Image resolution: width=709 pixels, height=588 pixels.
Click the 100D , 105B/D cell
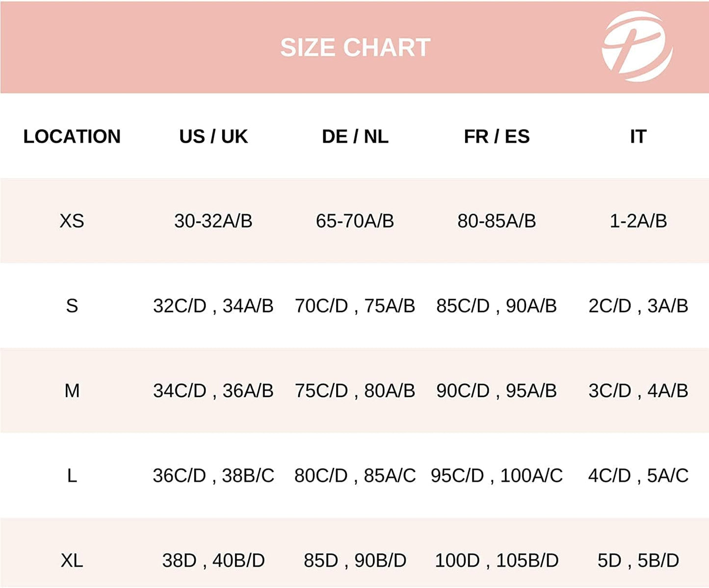coord(497,561)
